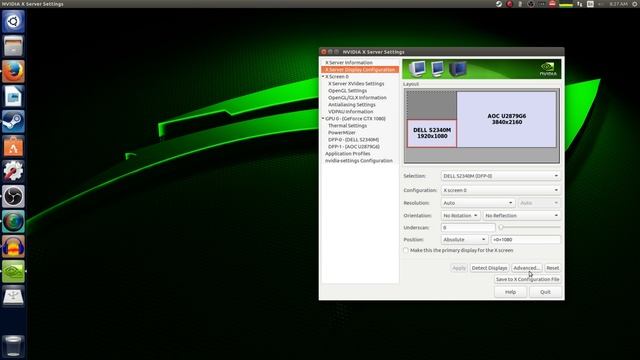The image size is (640, 360).
Task: Click the Advanced... button
Action: click(x=527, y=268)
